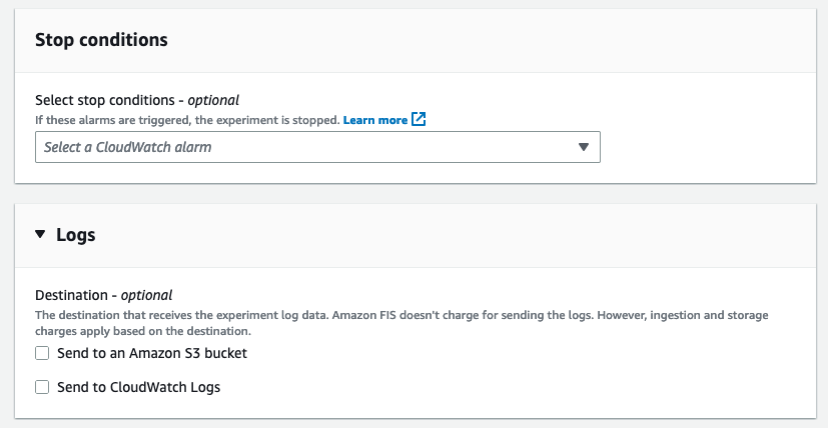Viewport: 828px width, 428px height.
Task: Enable Send to an Amazon S3 bucket checkbox
Action: 42,353
